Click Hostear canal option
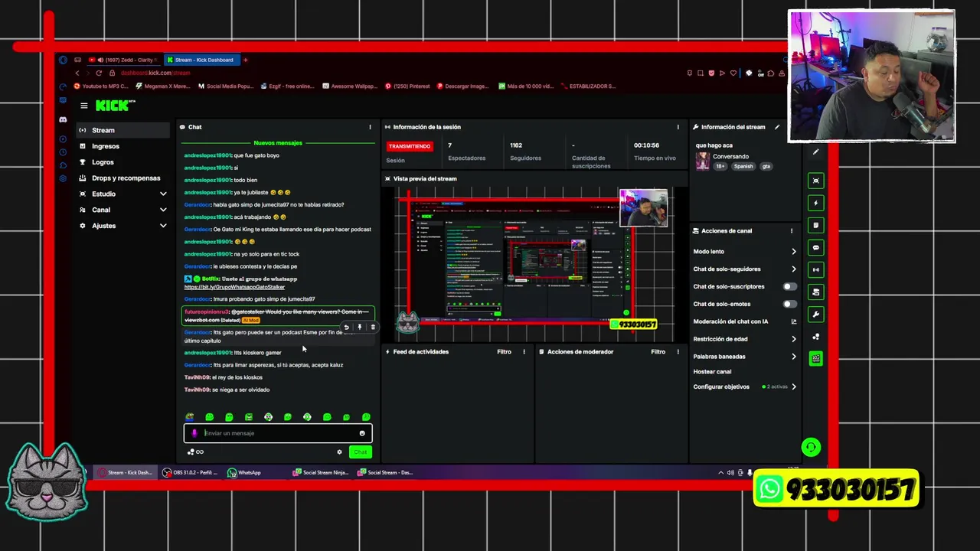This screenshot has width=980, height=551. tap(712, 372)
